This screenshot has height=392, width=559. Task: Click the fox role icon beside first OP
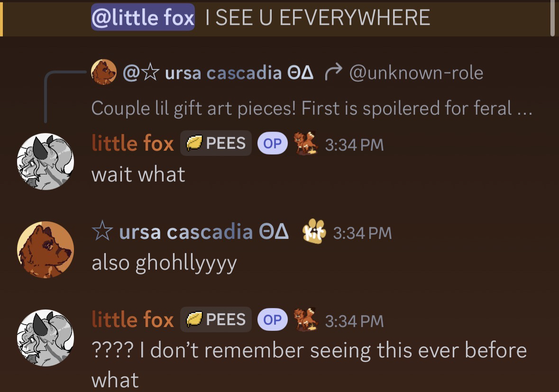305,144
